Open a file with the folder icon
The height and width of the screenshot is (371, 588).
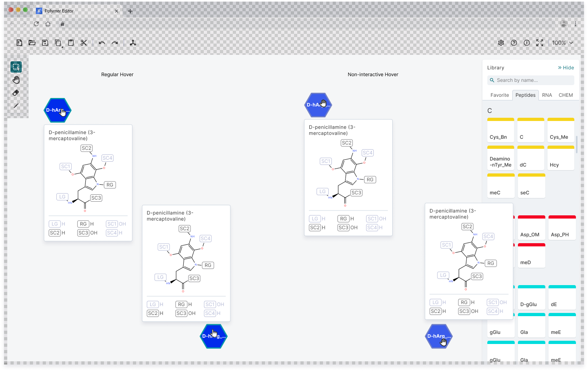pyautogui.click(x=32, y=43)
